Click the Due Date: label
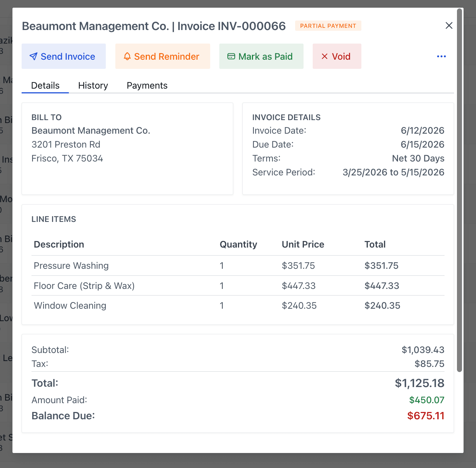The width and height of the screenshot is (476, 468). coord(273,145)
